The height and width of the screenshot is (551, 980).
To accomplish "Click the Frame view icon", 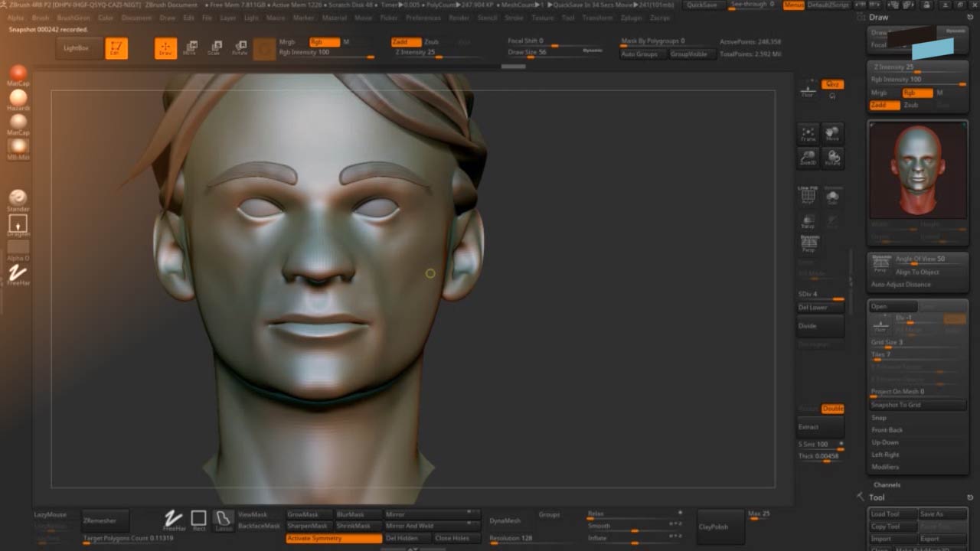I will 808,135.
